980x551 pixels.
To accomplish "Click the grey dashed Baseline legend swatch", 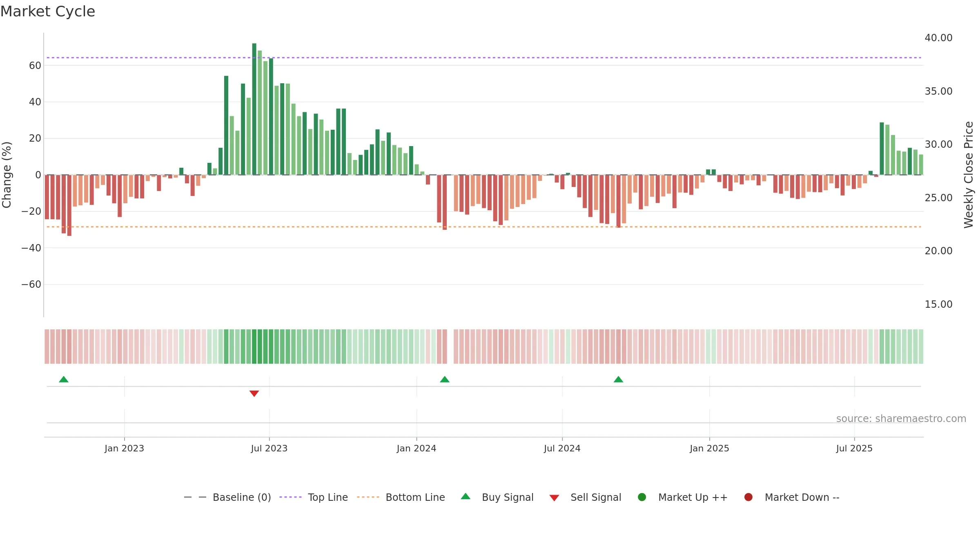I will (x=195, y=497).
